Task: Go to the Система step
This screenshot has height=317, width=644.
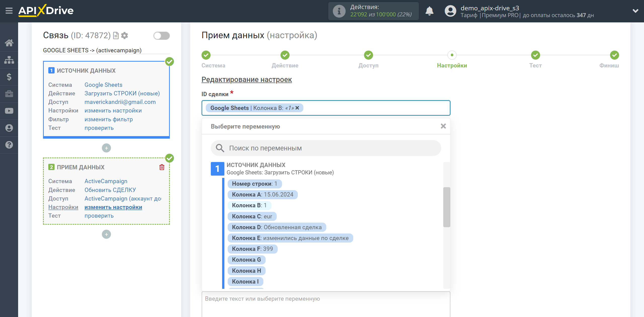Action: click(206, 55)
